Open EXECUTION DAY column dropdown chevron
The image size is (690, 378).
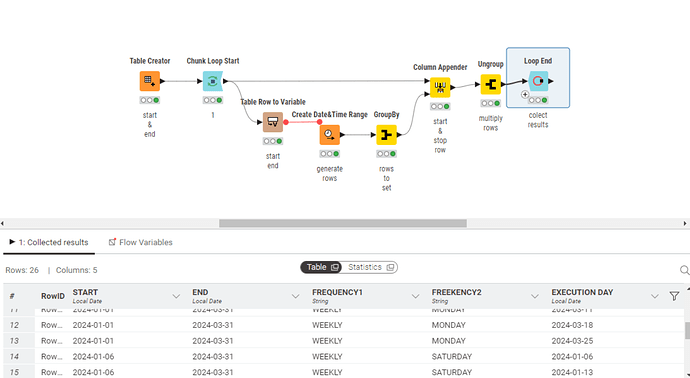point(655,296)
